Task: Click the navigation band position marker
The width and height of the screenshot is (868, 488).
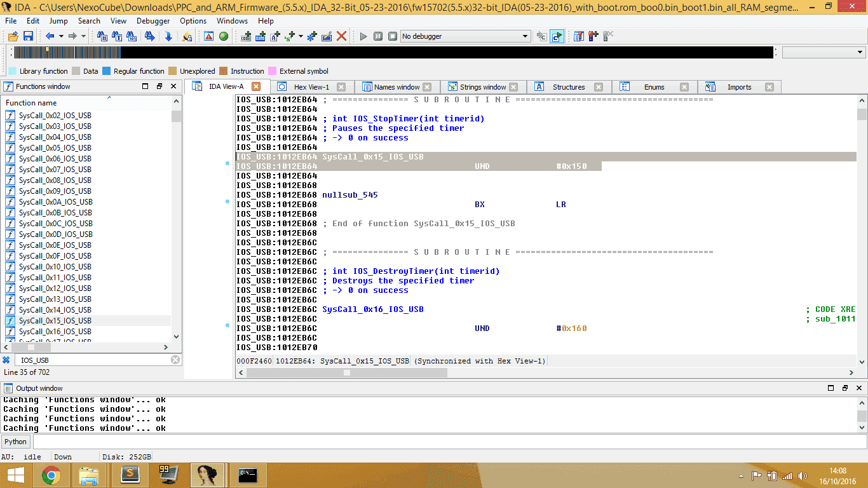Action: click(46, 49)
